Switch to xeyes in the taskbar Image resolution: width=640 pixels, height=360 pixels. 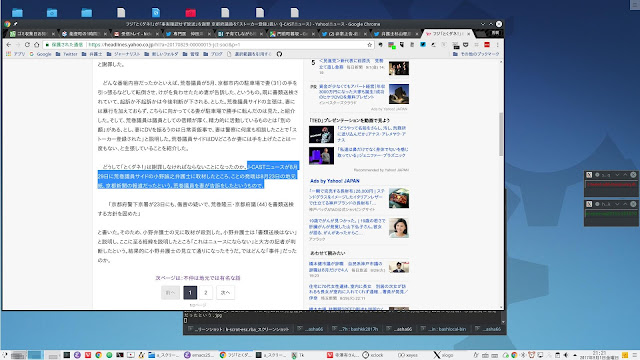pyautogui.click(x=407, y=355)
